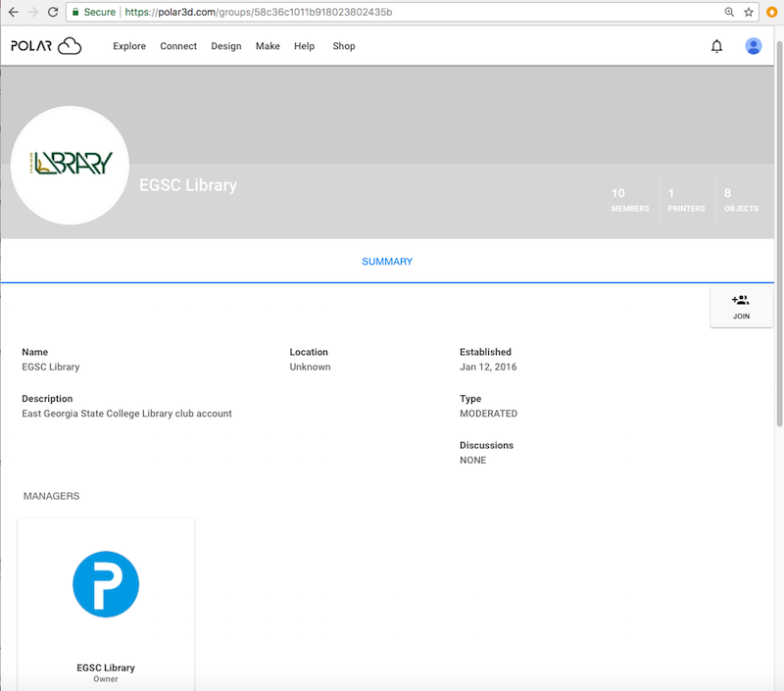Click the Polar Cloud logo
This screenshot has height=691, width=784.
[x=46, y=46]
